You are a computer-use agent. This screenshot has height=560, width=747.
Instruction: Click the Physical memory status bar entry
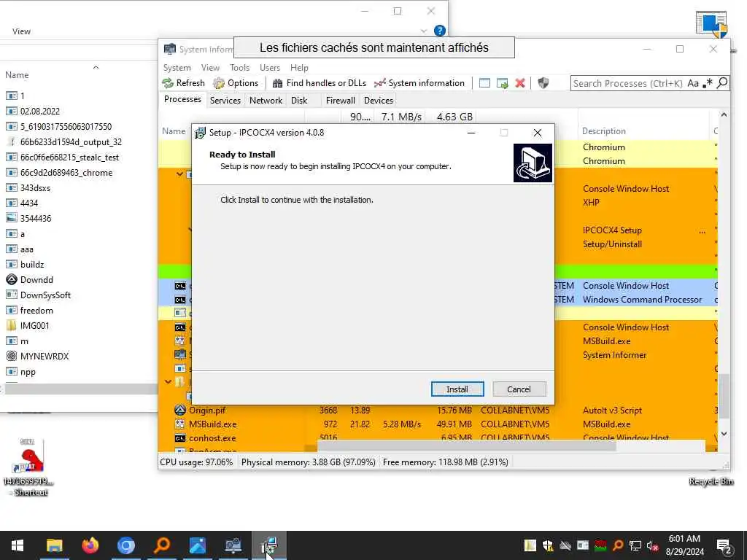pyautogui.click(x=309, y=462)
